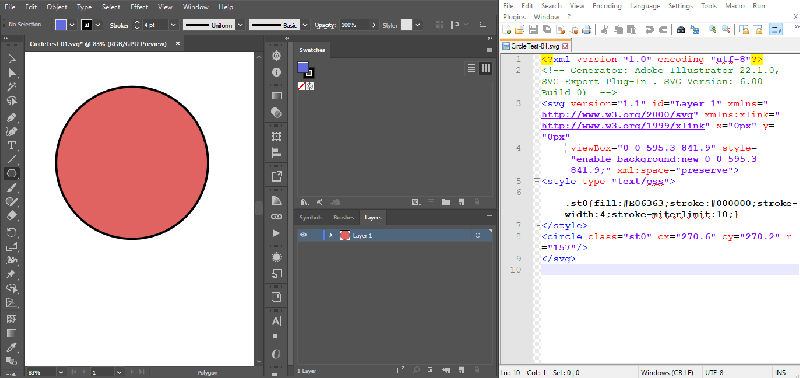Image resolution: width=800 pixels, height=378 pixels.
Task: Open the Object menu in Illustrator
Action: point(57,7)
